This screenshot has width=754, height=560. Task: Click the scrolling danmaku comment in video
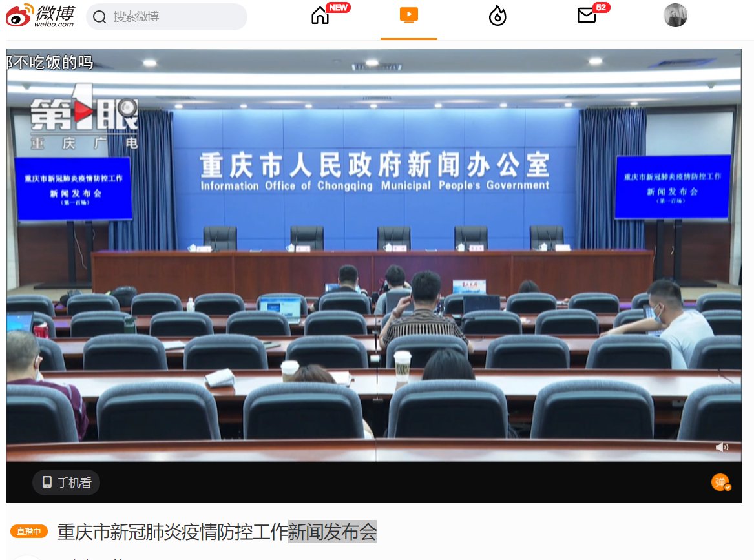point(50,63)
